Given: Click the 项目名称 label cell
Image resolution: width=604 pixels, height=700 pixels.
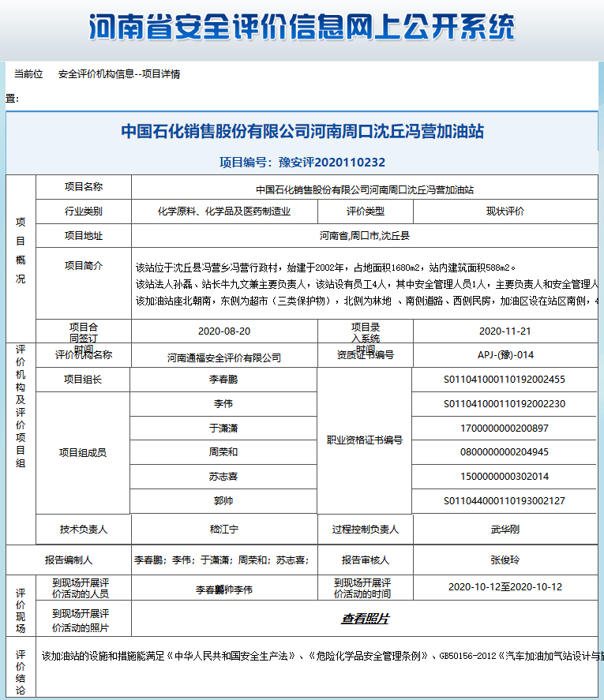Looking at the screenshot, I should (84, 186).
